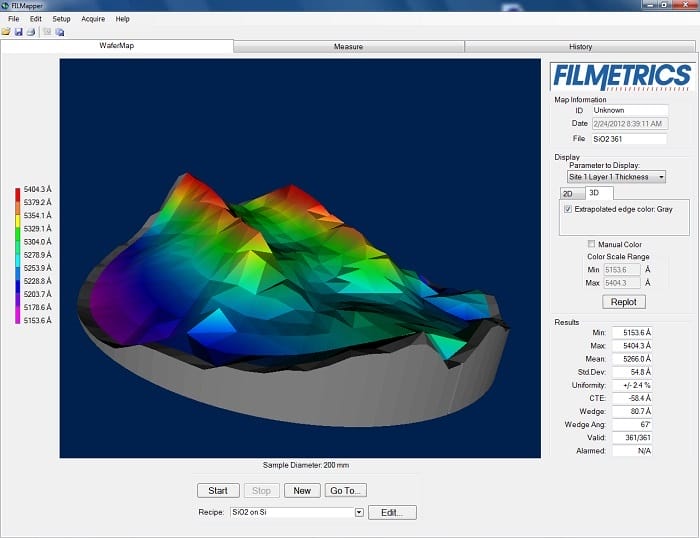Expand the Recipe dropdown list
The width and height of the screenshot is (700, 538).
358,513
